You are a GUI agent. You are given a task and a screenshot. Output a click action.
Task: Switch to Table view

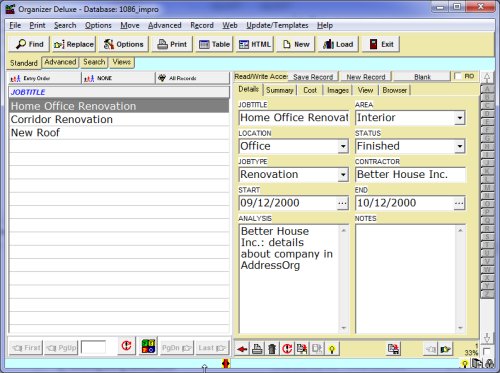[214, 44]
